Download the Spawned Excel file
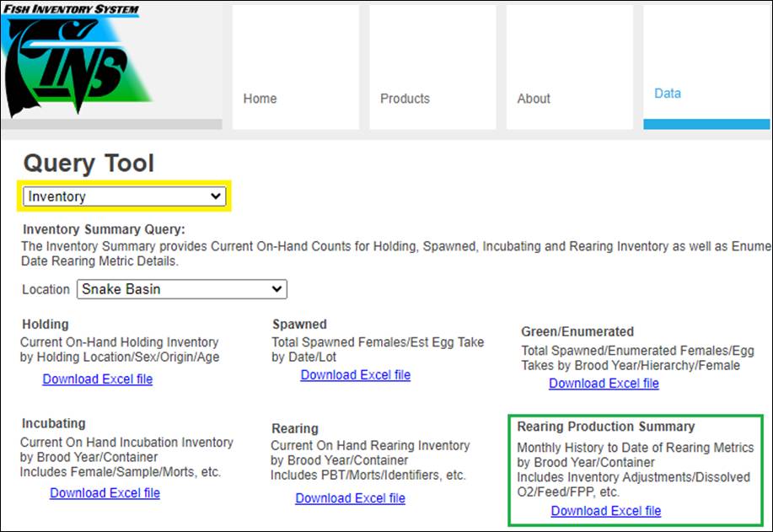Image resolution: width=773 pixels, height=532 pixels. pyautogui.click(x=356, y=375)
